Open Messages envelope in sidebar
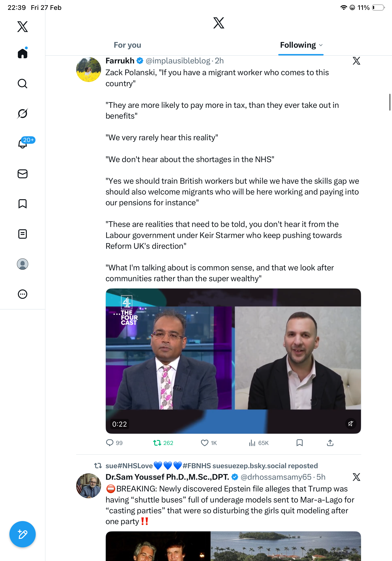The image size is (392, 561). [x=23, y=174]
